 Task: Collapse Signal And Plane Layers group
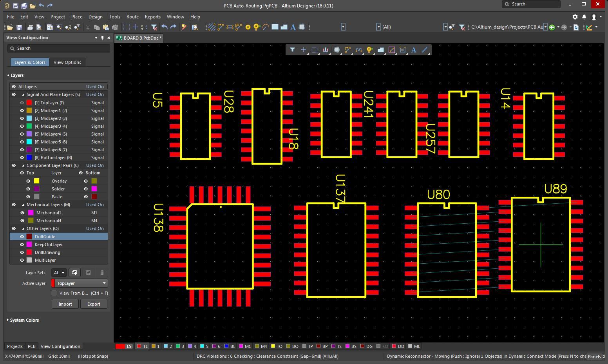pyautogui.click(x=23, y=94)
